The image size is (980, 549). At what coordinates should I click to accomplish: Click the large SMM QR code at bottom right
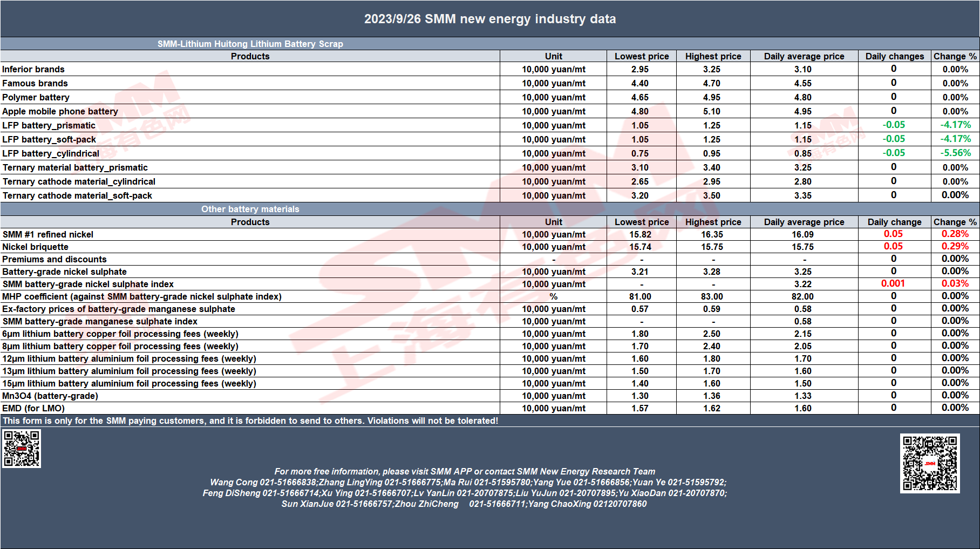pos(930,463)
